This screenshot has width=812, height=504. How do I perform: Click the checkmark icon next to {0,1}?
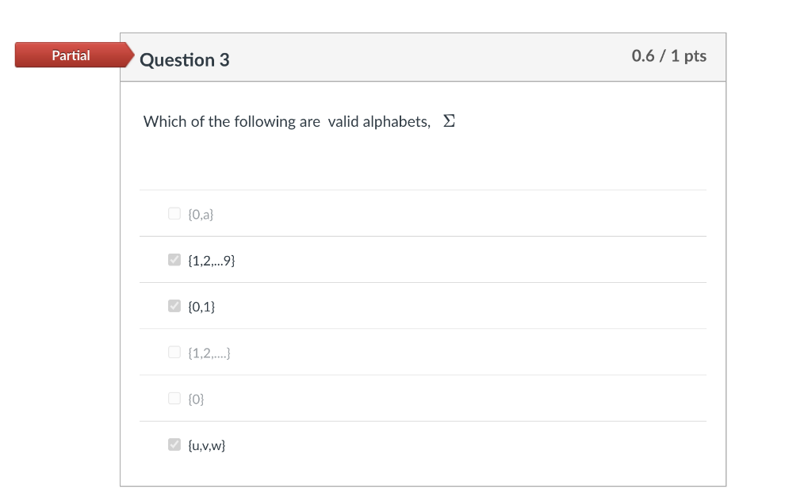(174, 305)
